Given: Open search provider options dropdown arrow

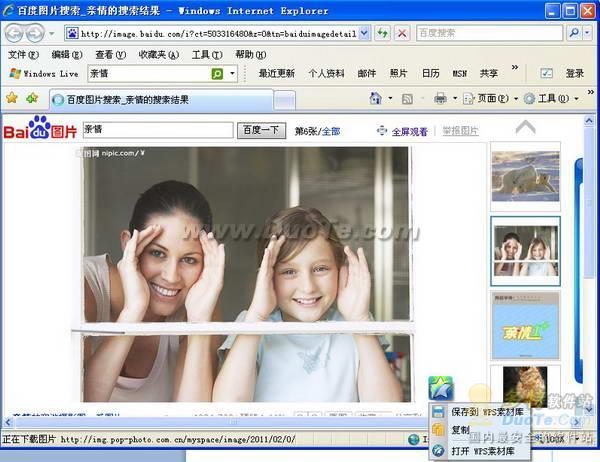Looking at the screenshot, I should pyautogui.click(x=587, y=33).
